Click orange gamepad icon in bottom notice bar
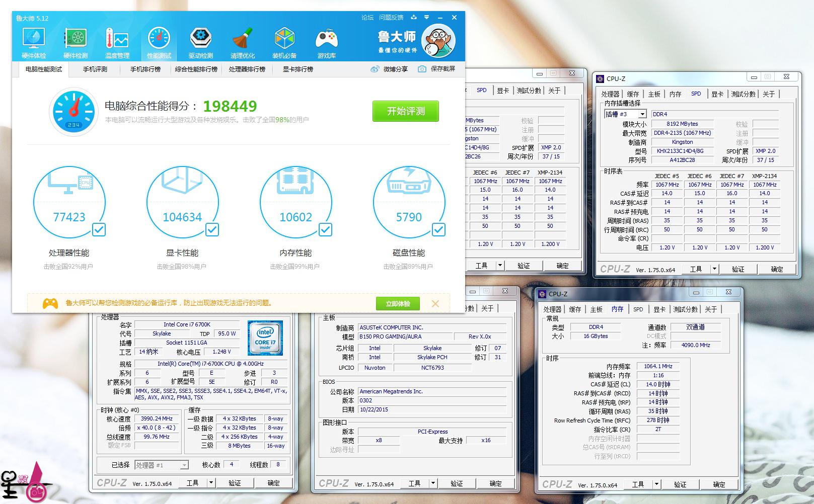814x504 pixels. 50,303
